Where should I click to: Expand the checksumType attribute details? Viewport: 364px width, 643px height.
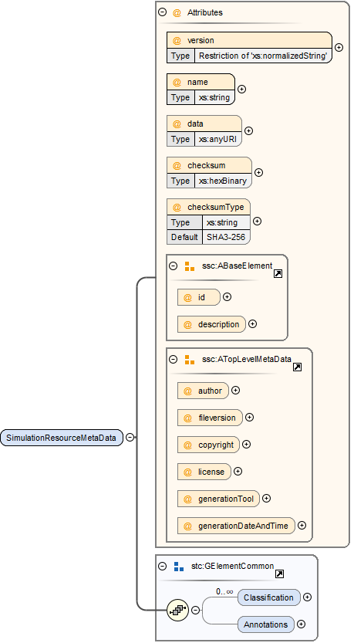(x=257, y=221)
